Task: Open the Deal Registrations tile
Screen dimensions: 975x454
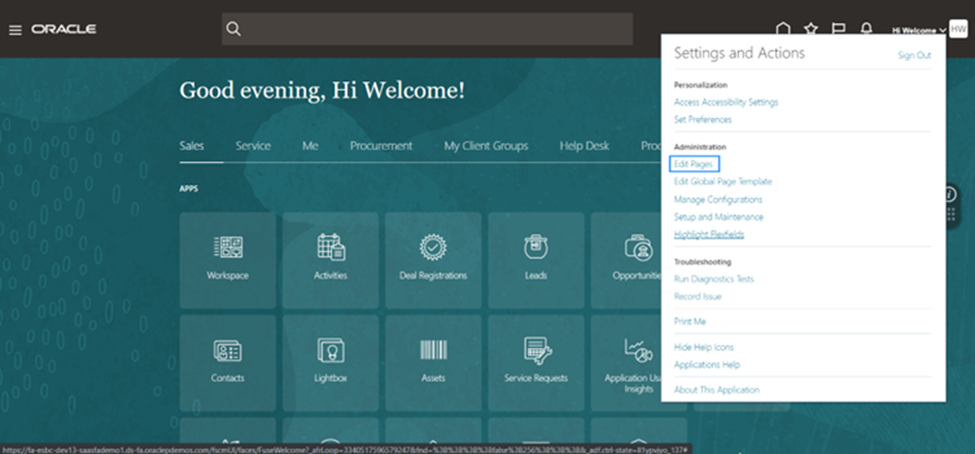Action: 433,260
